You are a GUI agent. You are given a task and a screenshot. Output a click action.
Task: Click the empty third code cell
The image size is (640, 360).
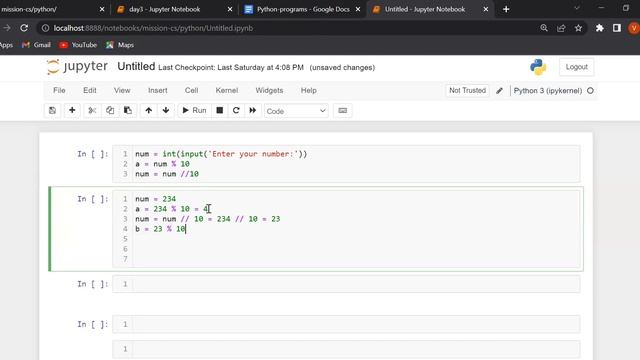(x=346, y=284)
